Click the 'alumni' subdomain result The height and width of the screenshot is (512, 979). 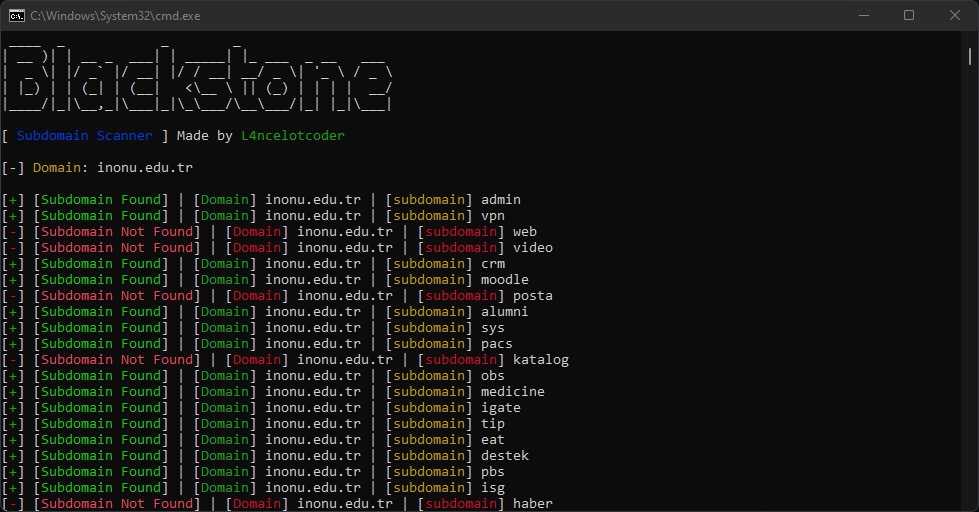(504, 312)
